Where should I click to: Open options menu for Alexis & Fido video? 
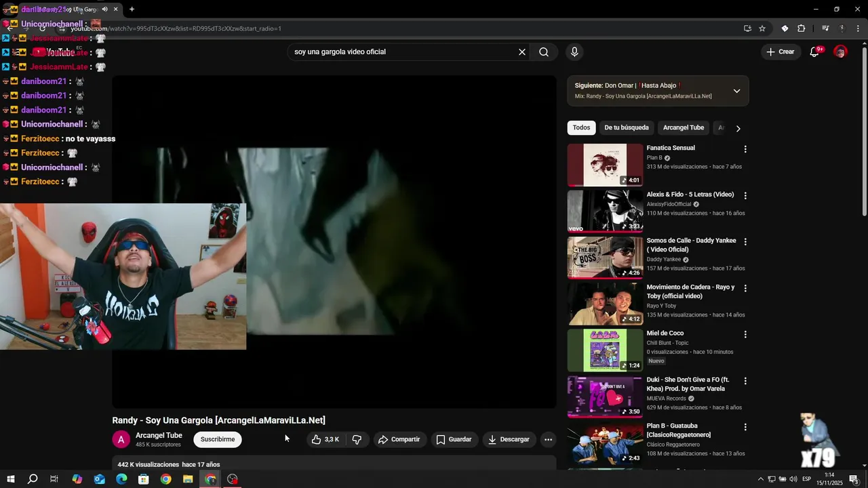(745, 195)
